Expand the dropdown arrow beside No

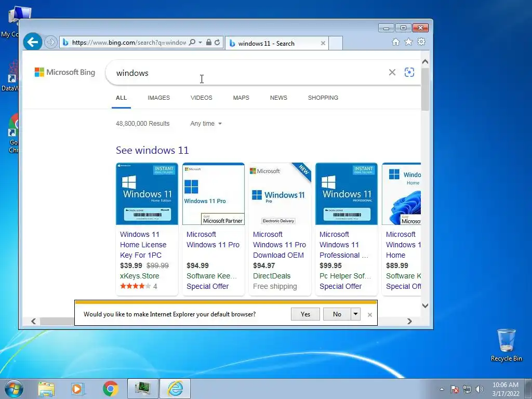pyautogui.click(x=355, y=314)
